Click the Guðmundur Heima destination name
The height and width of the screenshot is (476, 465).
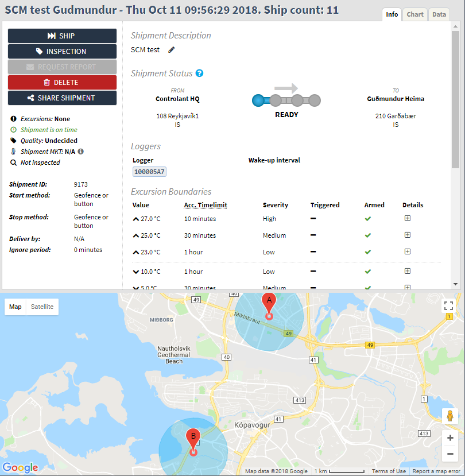396,99
